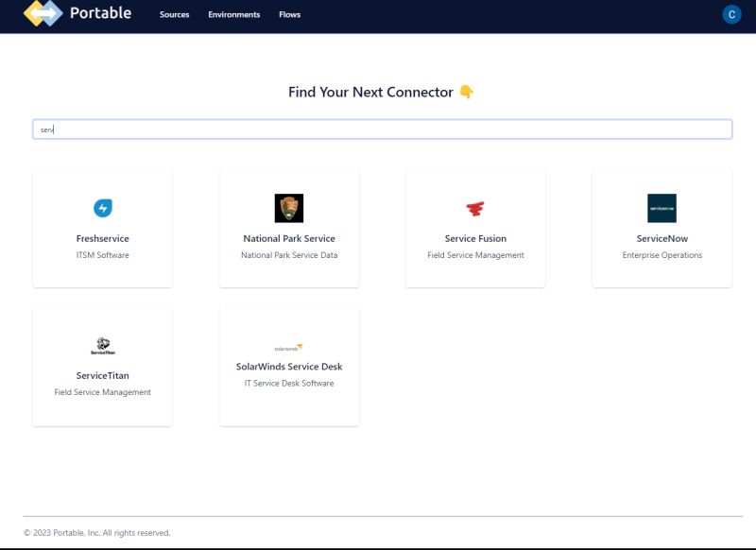The height and width of the screenshot is (550, 756).
Task: Pick the ServiceTitan connector title
Action: point(102,375)
